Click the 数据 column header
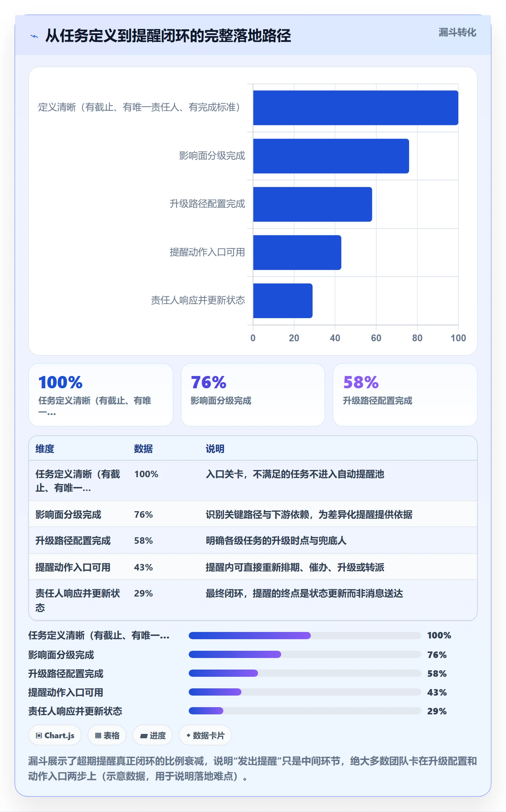 point(143,449)
